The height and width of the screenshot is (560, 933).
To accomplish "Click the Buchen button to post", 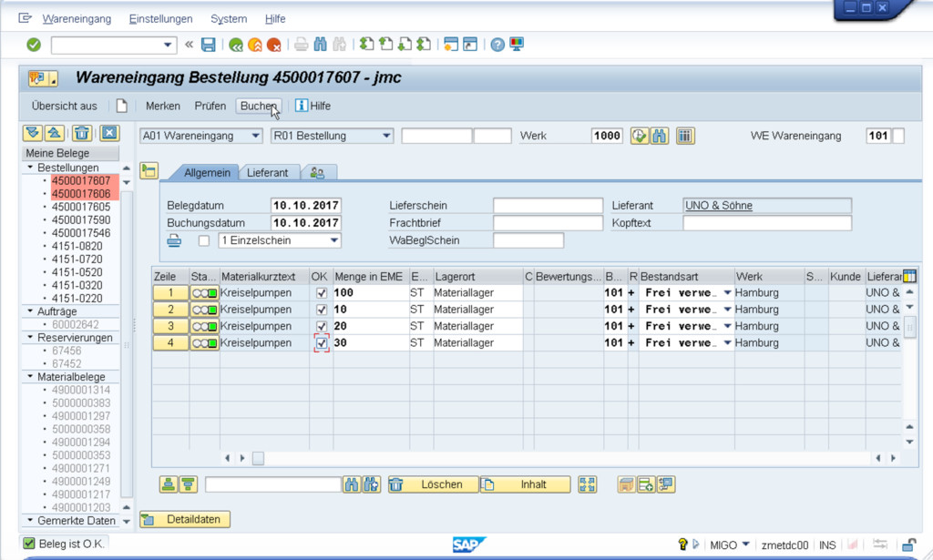I will (x=258, y=106).
